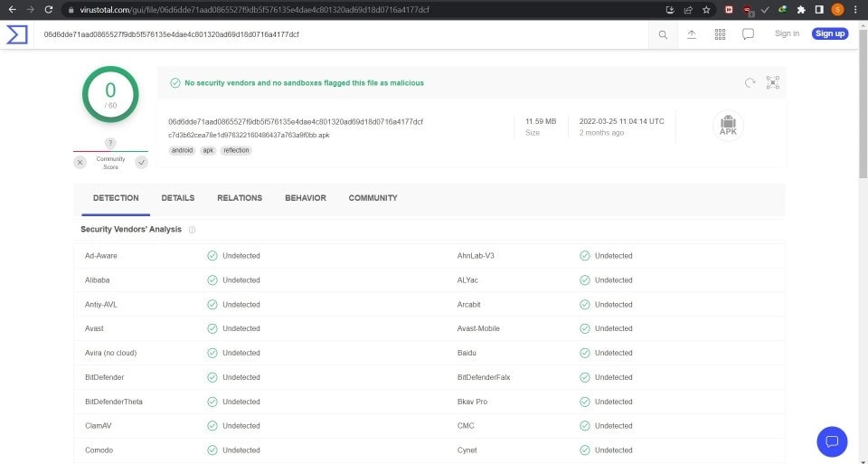This screenshot has width=868, height=464.
Task: Click the reanalyze refresh icon
Action: (750, 82)
